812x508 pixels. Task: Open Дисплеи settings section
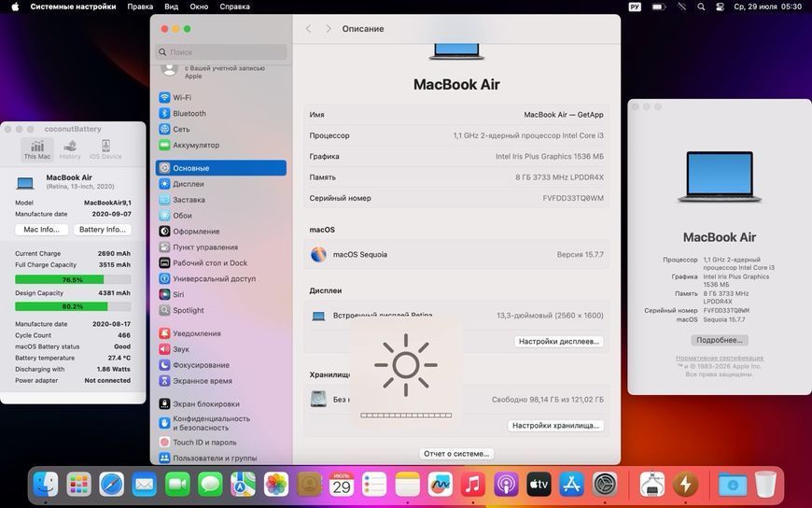tap(220, 184)
